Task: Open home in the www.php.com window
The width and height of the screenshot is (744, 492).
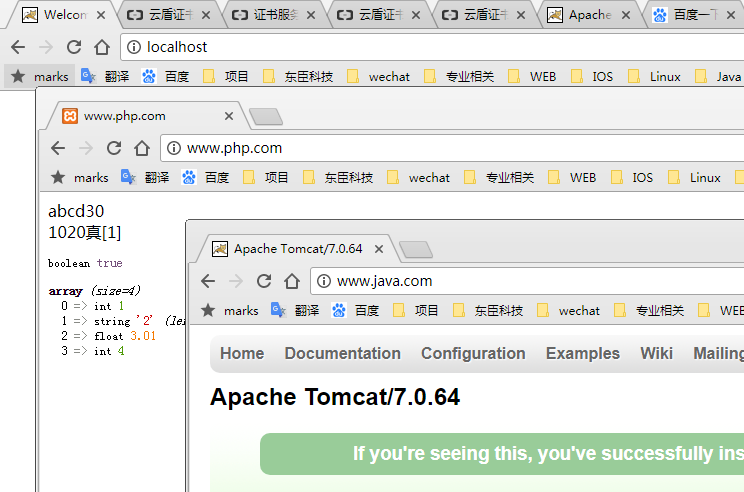Action: pos(141,148)
